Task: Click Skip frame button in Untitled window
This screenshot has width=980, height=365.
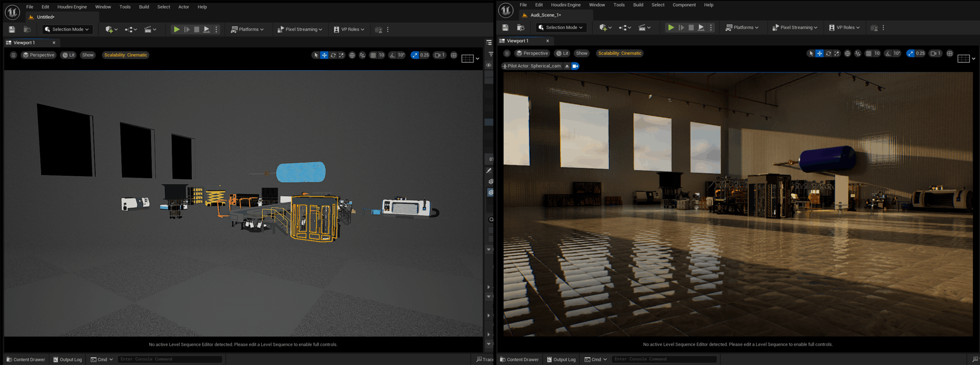Action: click(187, 29)
